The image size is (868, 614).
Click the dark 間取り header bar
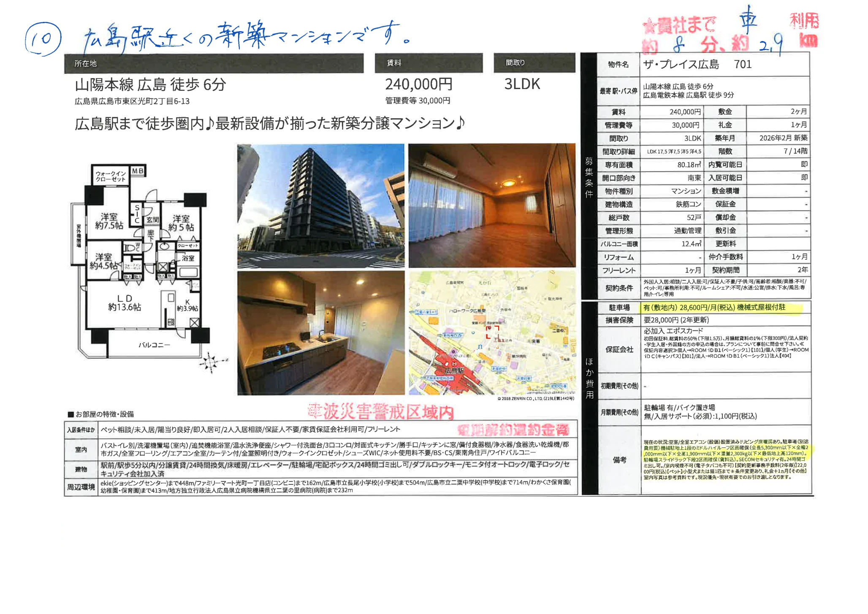click(x=534, y=62)
